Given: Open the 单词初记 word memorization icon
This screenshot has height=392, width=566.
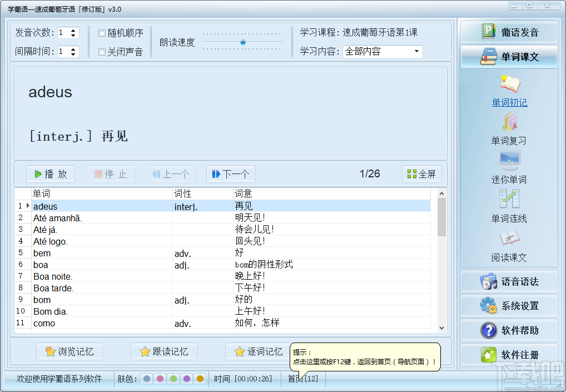Looking at the screenshot, I should (x=510, y=93).
